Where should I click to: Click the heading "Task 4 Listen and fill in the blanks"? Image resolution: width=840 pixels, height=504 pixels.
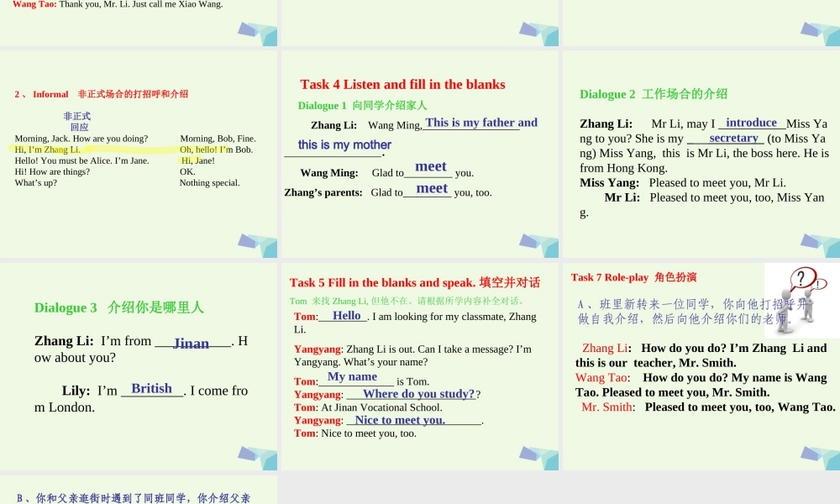point(402,84)
